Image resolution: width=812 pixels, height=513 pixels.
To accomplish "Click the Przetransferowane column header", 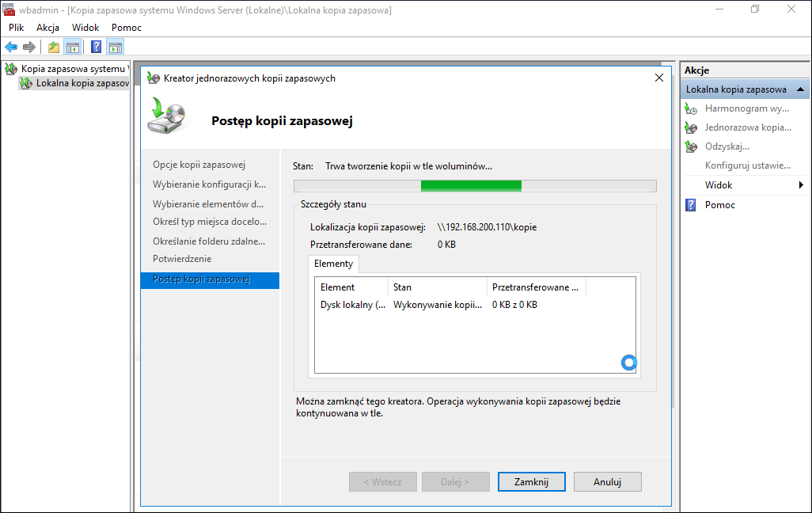I will pyautogui.click(x=536, y=287).
